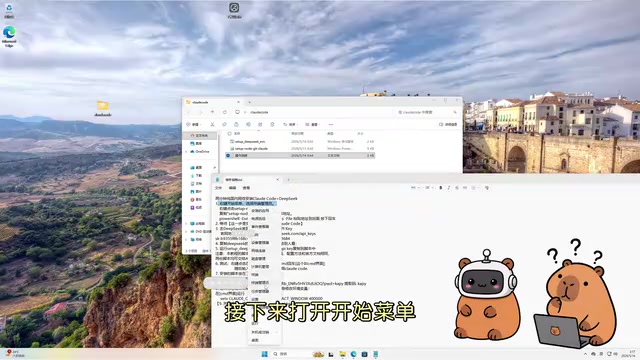Toggle Italic formatting in Notepad
The height and width of the screenshot is (360, 640).
coord(449,188)
